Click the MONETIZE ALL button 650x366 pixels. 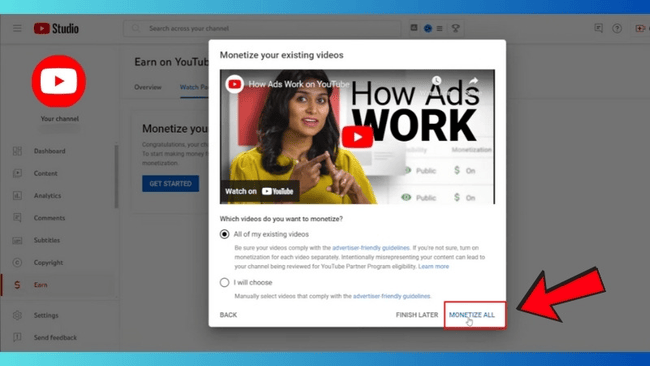(x=472, y=315)
